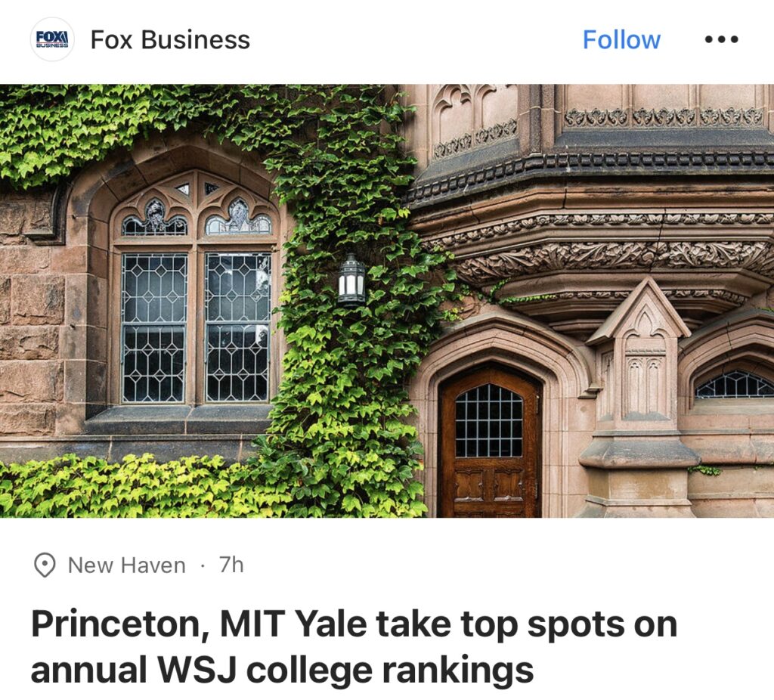This screenshot has width=774, height=700.
Task: Tap the location pin icon
Action: point(45,565)
